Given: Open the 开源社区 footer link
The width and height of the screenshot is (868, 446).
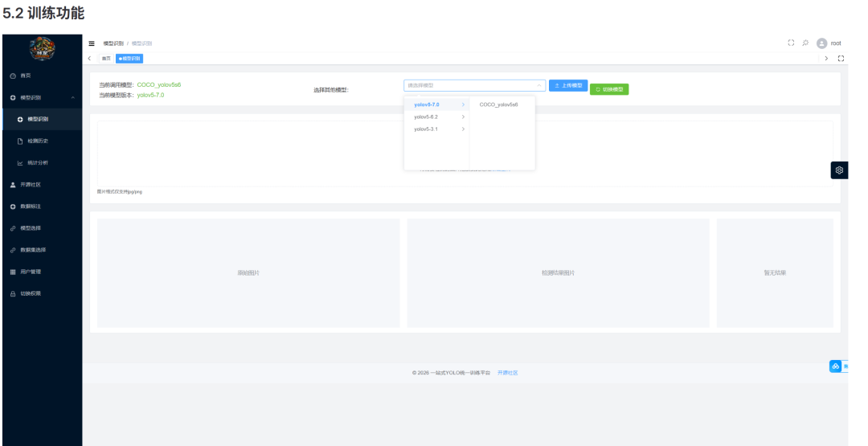Looking at the screenshot, I should [x=508, y=373].
